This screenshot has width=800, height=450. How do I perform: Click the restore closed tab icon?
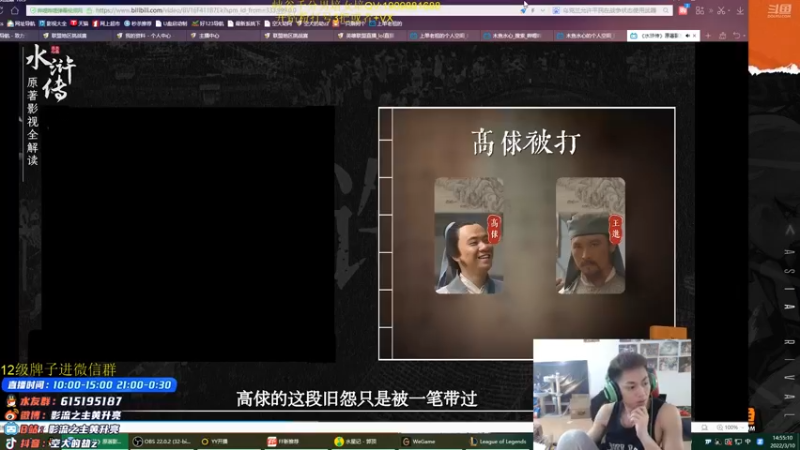click(x=737, y=36)
